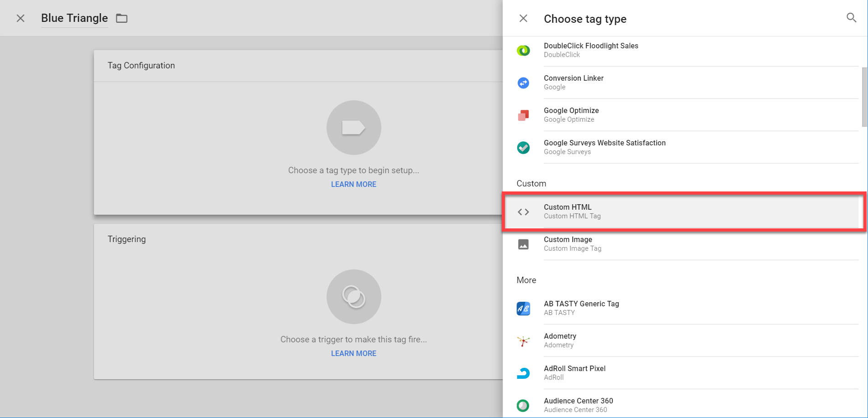Click the Google Surveys checkmark icon

pyautogui.click(x=523, y=147)
